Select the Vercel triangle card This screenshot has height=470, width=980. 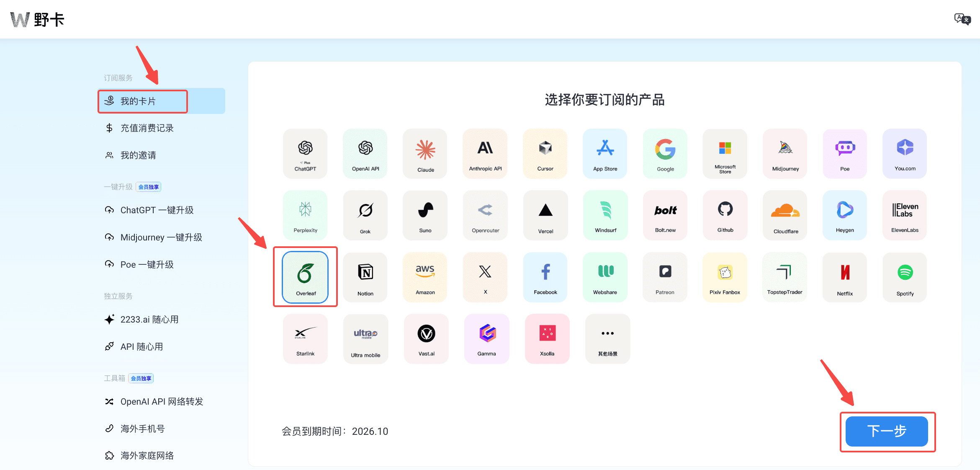pos(545,215)
